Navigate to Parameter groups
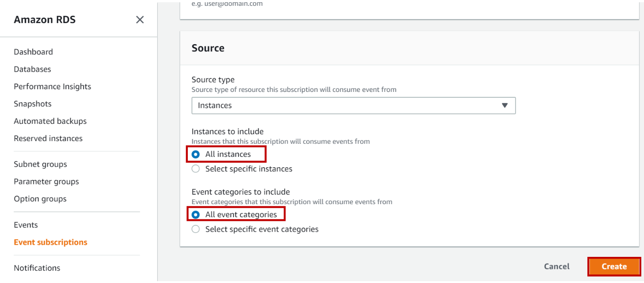The height and width of the screenshot is (283, 644). 46,182
